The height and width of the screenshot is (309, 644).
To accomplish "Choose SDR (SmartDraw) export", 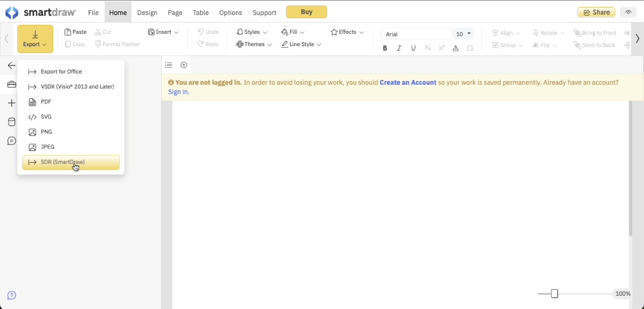I will (x=71, y=162).
